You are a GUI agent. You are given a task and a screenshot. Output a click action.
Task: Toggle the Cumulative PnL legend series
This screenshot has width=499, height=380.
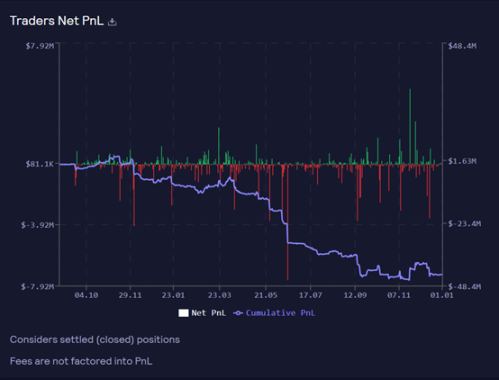(x=274, y=313)
